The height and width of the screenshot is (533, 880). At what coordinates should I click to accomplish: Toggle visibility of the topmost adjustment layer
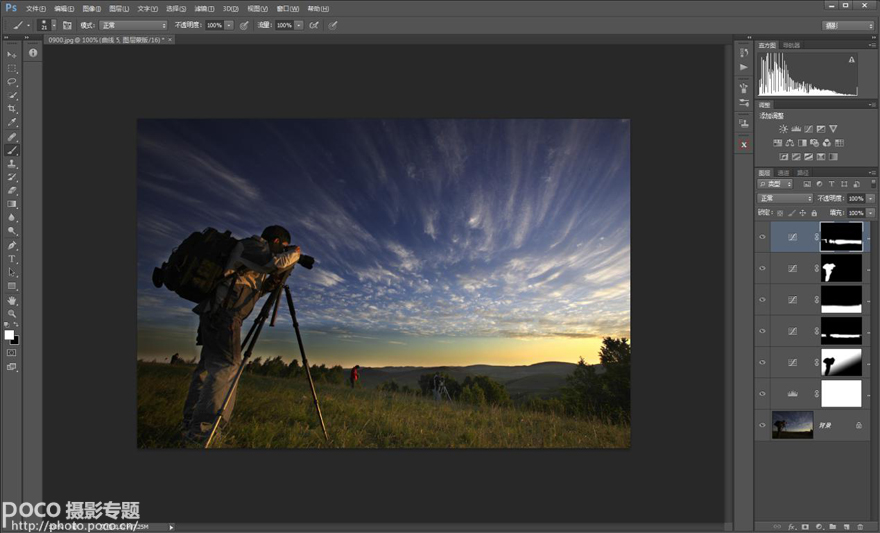[x=763, y=237]
